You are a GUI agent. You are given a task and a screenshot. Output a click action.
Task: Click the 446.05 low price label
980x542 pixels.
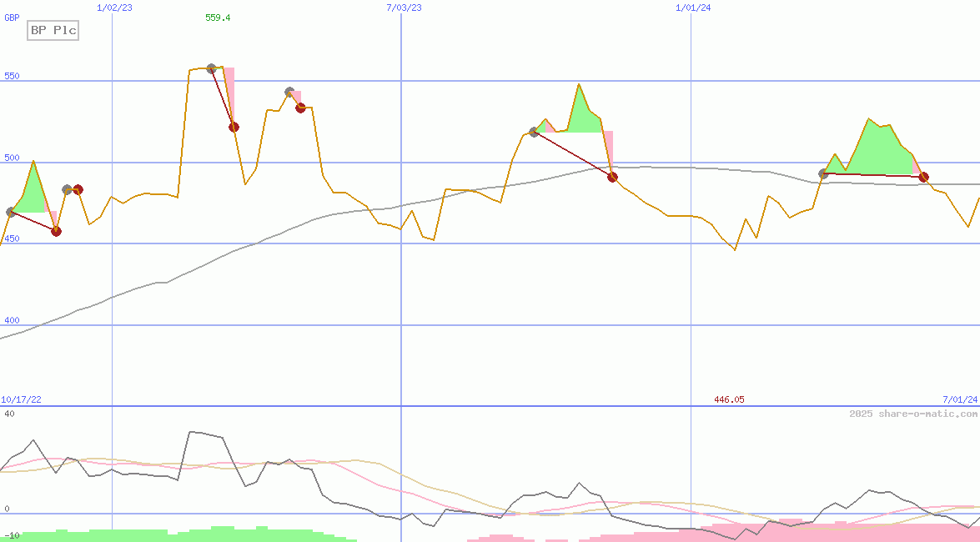click(x=729, y=399)
